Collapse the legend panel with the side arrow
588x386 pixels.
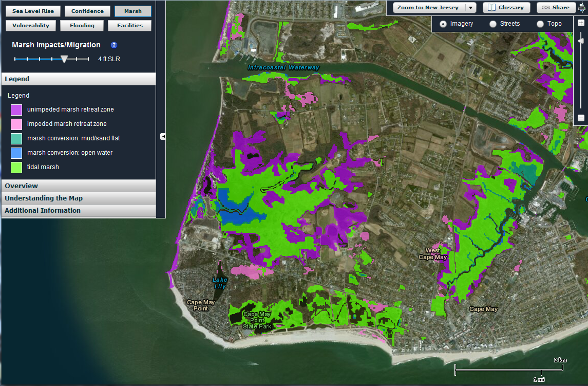point(163,137)
